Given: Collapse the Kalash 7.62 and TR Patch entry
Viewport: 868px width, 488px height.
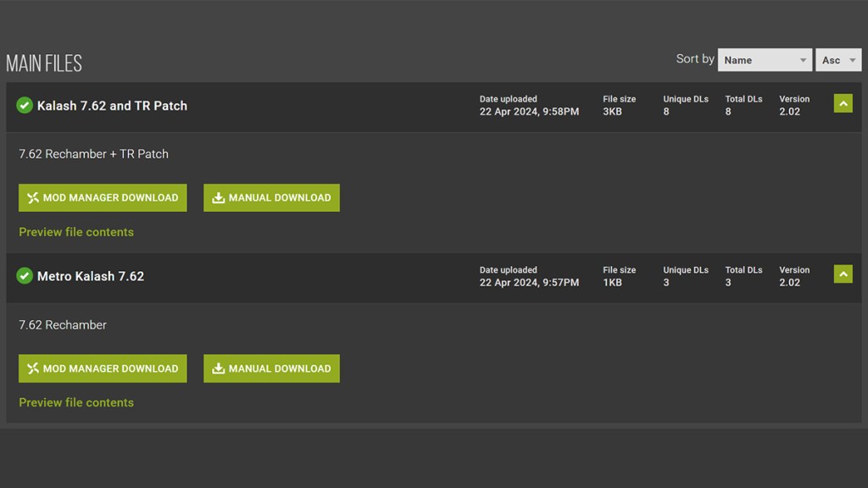Looking at the screenshot, I should click(x=843, y=103).
